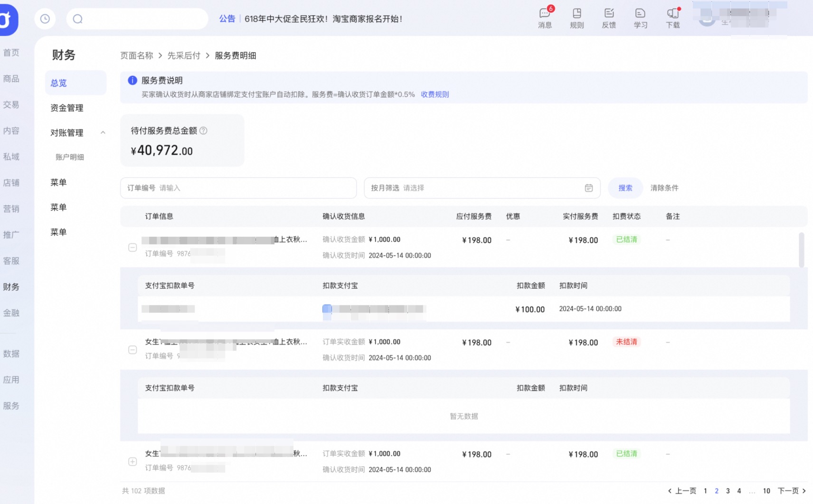Open user account avatar at top right
This screenshot has width=813, height=504.
click(x=707, y=18)
